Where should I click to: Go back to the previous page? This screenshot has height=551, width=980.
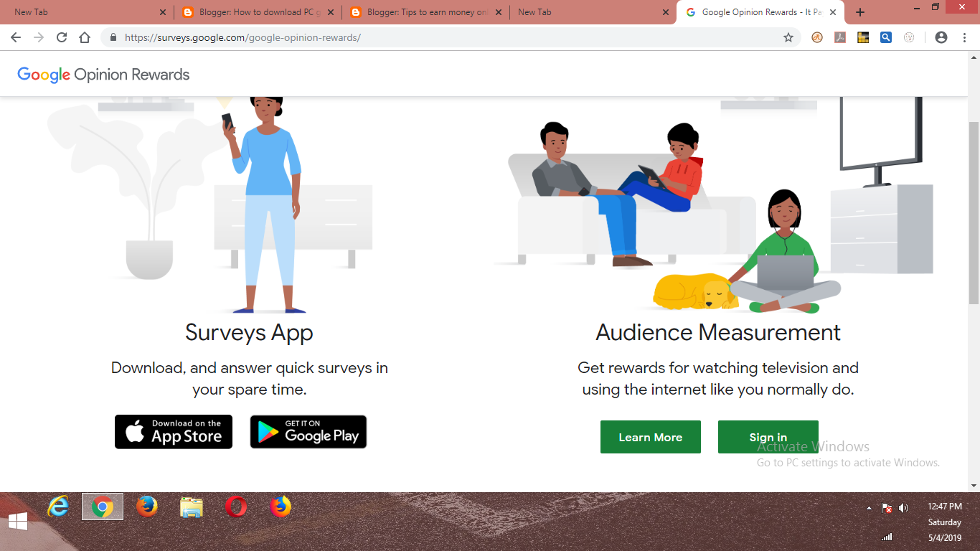click(x=16, y=37)
